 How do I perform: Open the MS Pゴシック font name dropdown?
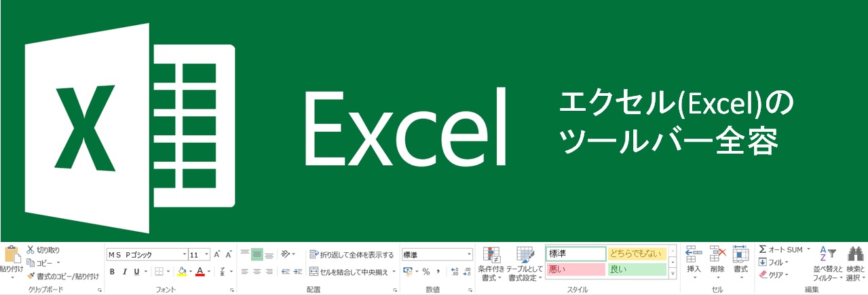[x=184, y=254]
